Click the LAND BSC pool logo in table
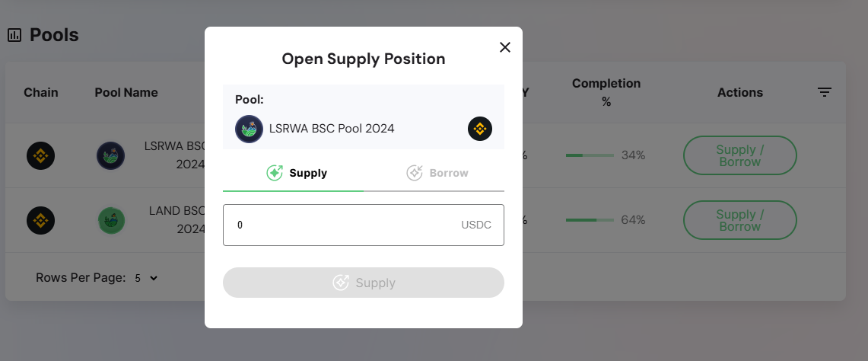This screenshot has width=868, height=361. pyautogui.click(x=111, y=221)
